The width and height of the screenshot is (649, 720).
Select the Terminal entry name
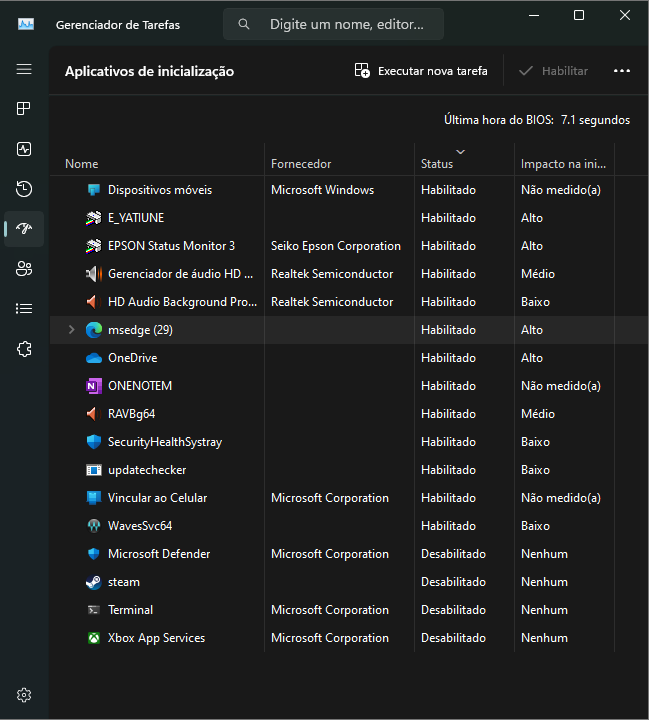(x=130, y=610)
